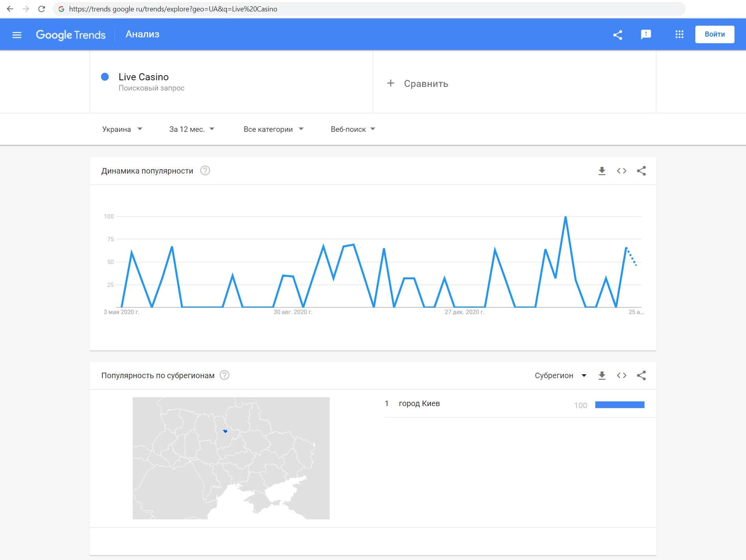
Task: Click the Анализ page title
Action: click(x=142, y=34)
